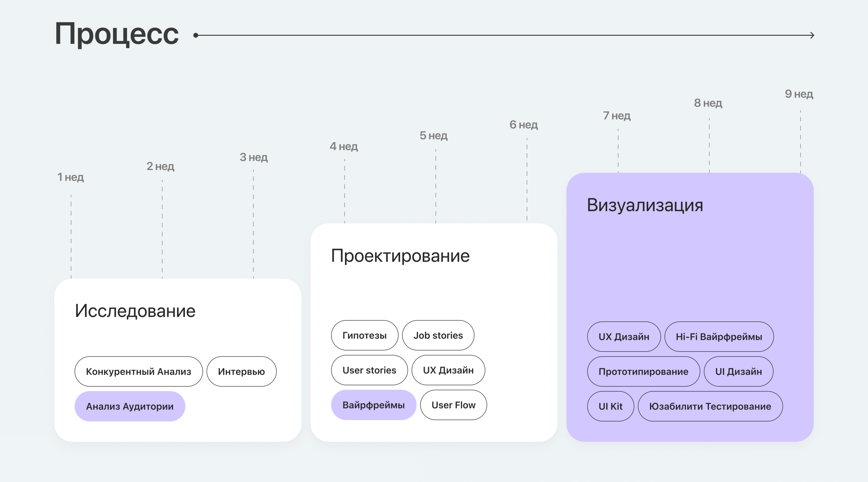The width and height of the screenshot is (868, 482).
Task: Select the highlighted Вайрфреймы pill
Action: pyautogui.click(x=373, y=405)
